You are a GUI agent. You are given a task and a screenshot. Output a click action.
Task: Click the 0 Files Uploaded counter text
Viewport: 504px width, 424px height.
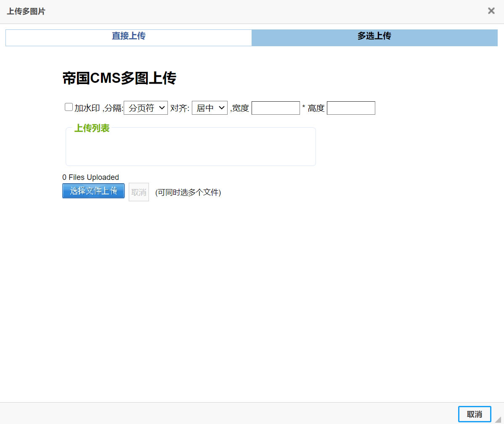click(90, 177)
